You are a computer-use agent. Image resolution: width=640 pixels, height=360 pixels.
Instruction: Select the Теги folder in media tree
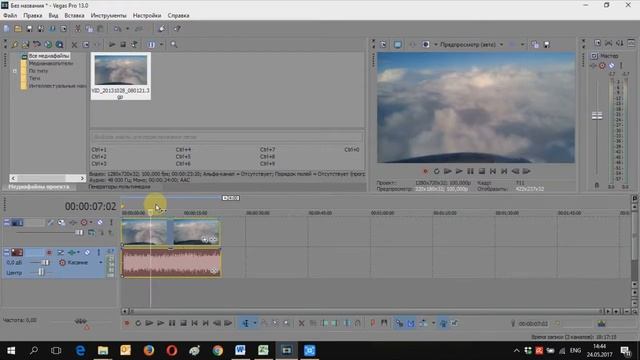pyautogui.click(x=34, y=78)
